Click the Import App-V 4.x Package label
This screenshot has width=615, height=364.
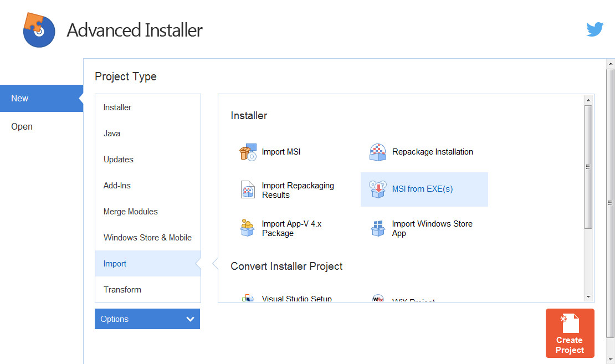[292, 228]
